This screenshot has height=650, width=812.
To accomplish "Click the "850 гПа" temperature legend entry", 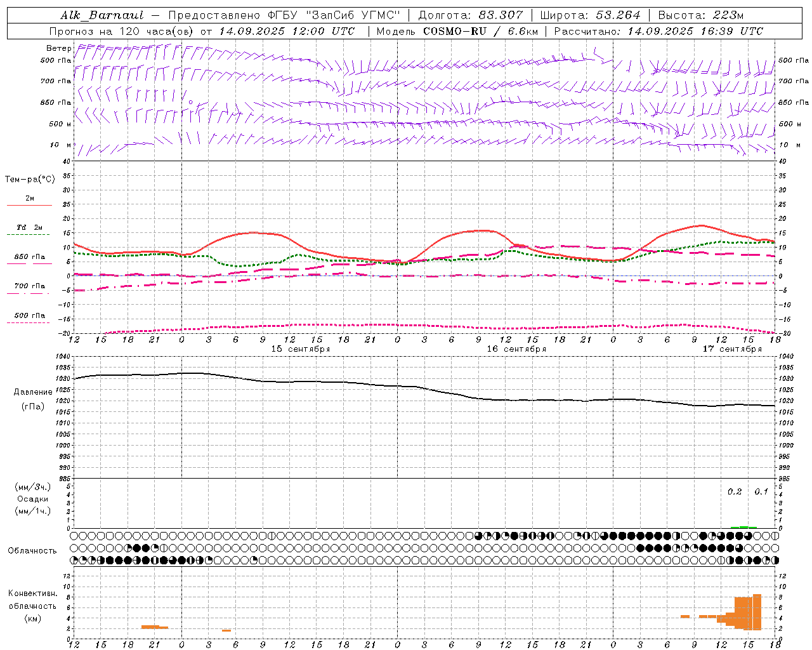I will pos(30,257).
